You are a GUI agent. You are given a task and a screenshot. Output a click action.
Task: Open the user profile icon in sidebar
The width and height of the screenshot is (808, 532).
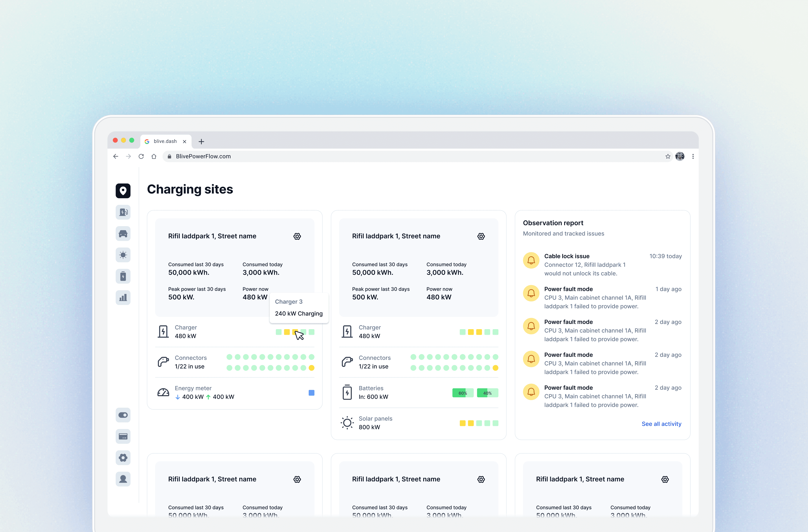[x=123, y=479]
